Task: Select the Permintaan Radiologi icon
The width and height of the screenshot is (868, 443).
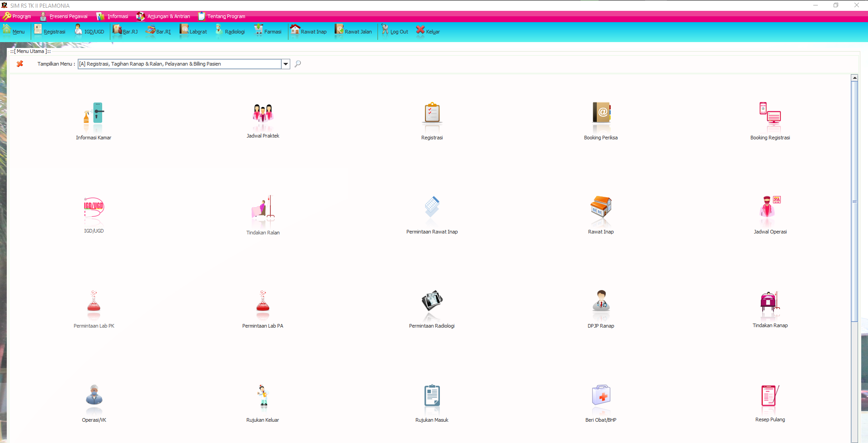Action: click(432, 302)
